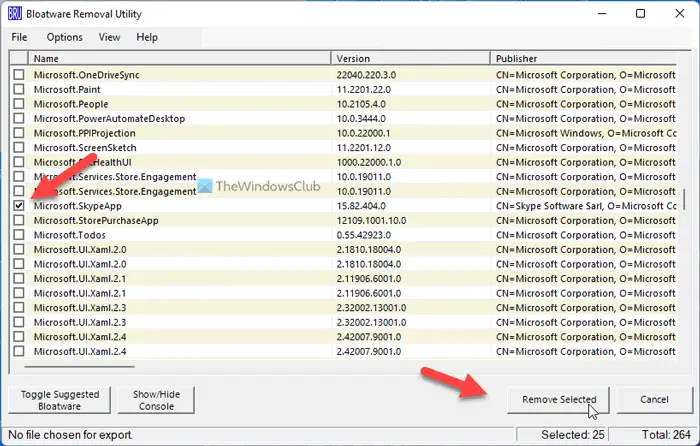Click version cell 10.0.22000.1
Image resolution: width=700 pixels, height=446 pixels.
[363, 133]
